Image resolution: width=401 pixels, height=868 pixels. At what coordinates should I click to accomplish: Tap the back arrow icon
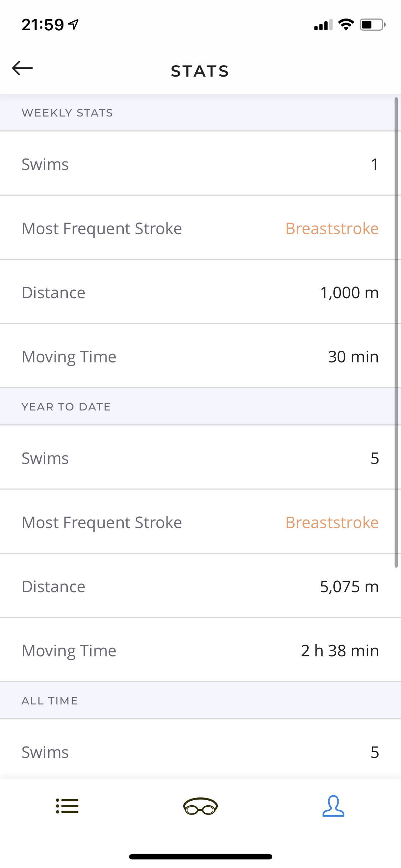point(22,68)
